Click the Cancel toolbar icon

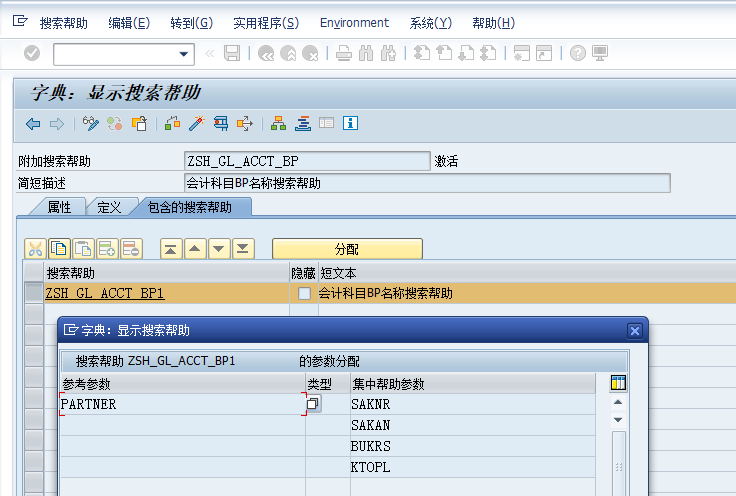coord(310,53)
